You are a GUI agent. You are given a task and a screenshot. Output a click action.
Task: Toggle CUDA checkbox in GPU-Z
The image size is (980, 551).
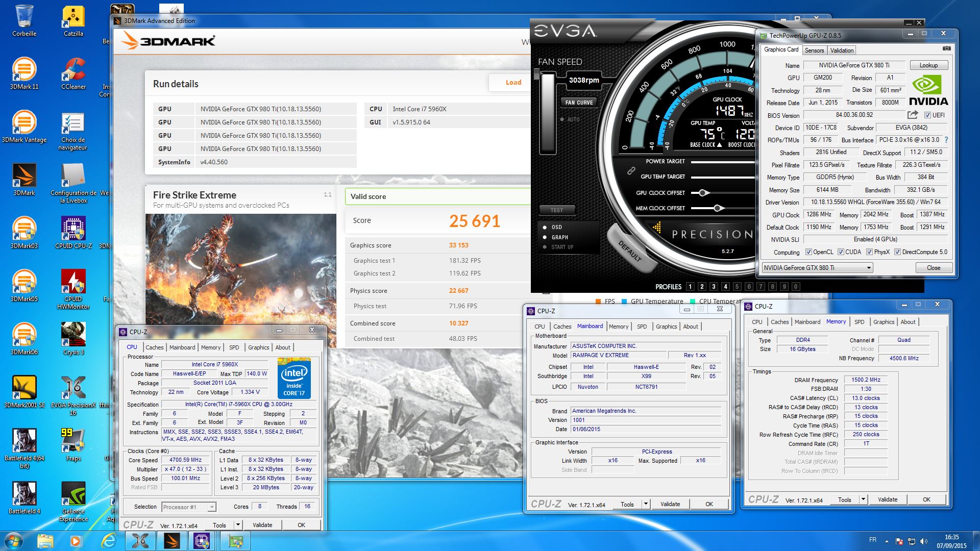[841, 252]
